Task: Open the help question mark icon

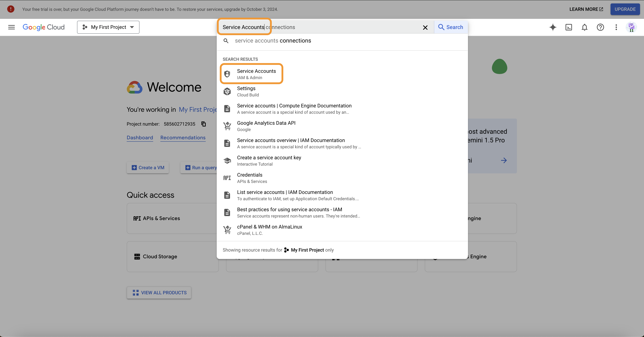Action: click(600, 27)
